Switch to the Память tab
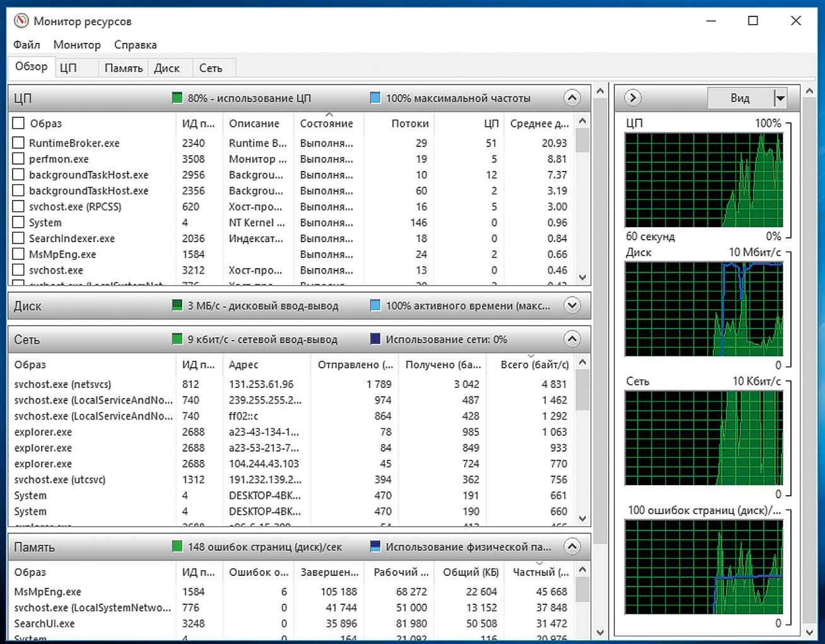 click(x=123, y=68)
